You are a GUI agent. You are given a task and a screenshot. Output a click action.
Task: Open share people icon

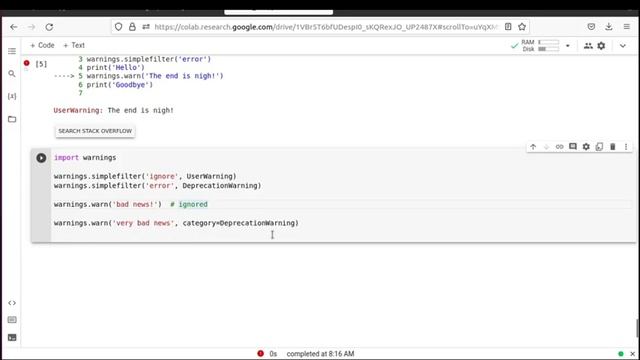588,46
